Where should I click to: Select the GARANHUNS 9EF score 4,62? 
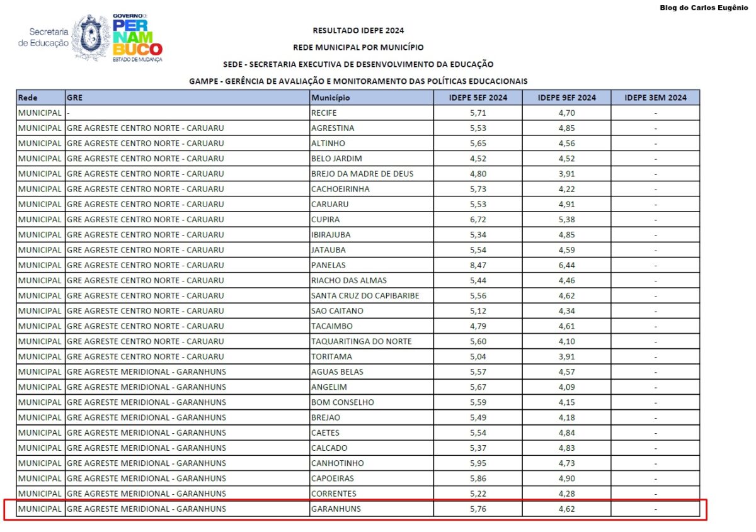[x=566, y=509]
